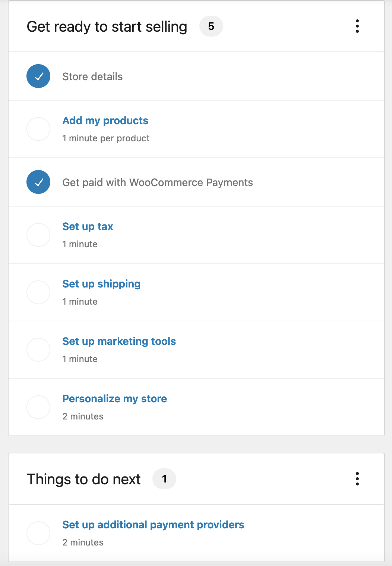Open the three-dot menu beside Get ready to start selling
392x566 pixels.
click(x=357, y=26)
